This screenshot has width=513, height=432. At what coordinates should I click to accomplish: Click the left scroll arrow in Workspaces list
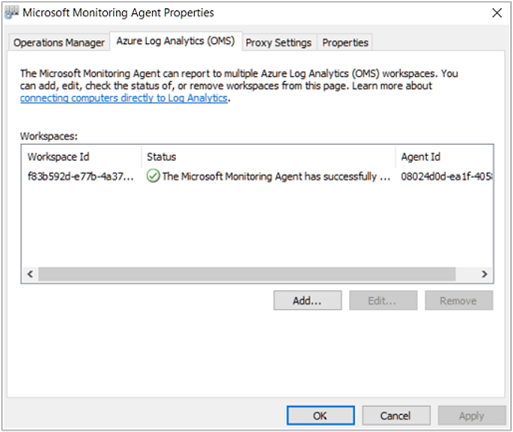click(30, 274)
